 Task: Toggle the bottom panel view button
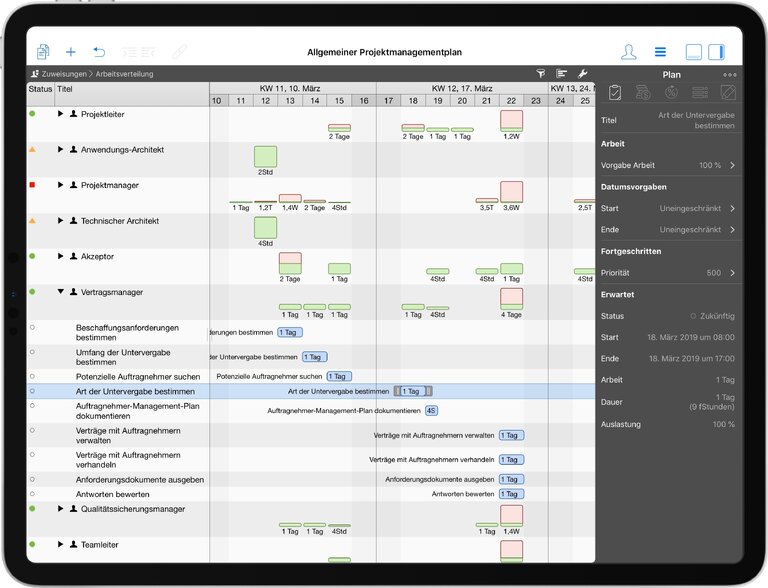[694, 52]
